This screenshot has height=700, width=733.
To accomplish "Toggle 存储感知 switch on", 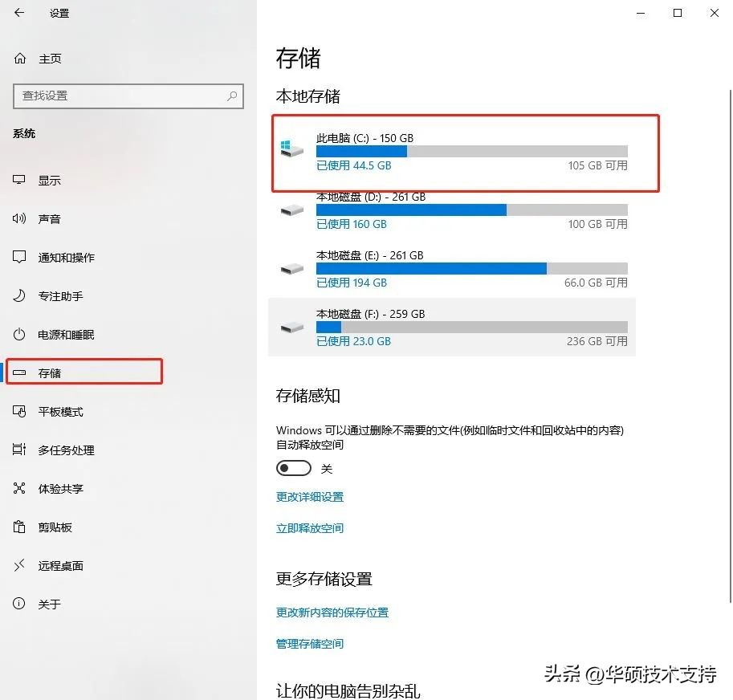I will pos(293,467).
